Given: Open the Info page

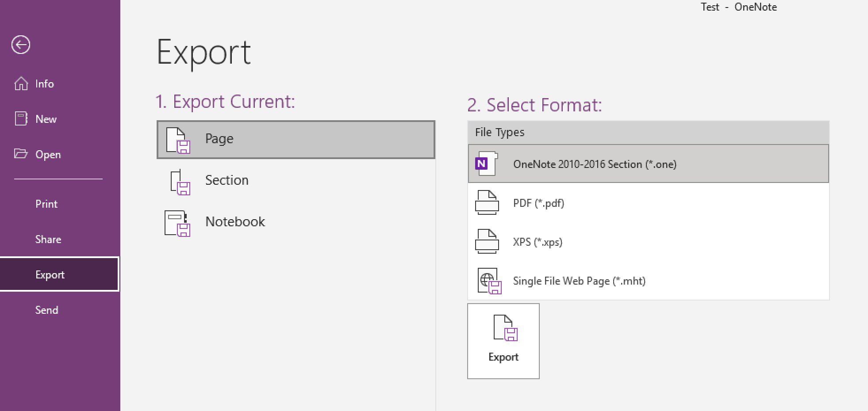Looking at the screenshot, I should pyautogui.click(x=60, y=84).
